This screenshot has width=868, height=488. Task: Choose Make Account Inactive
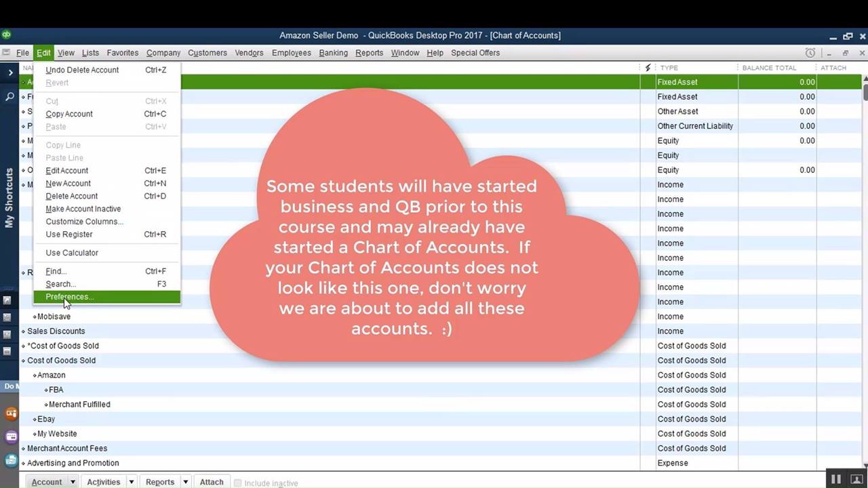click(x=107, y=209)
